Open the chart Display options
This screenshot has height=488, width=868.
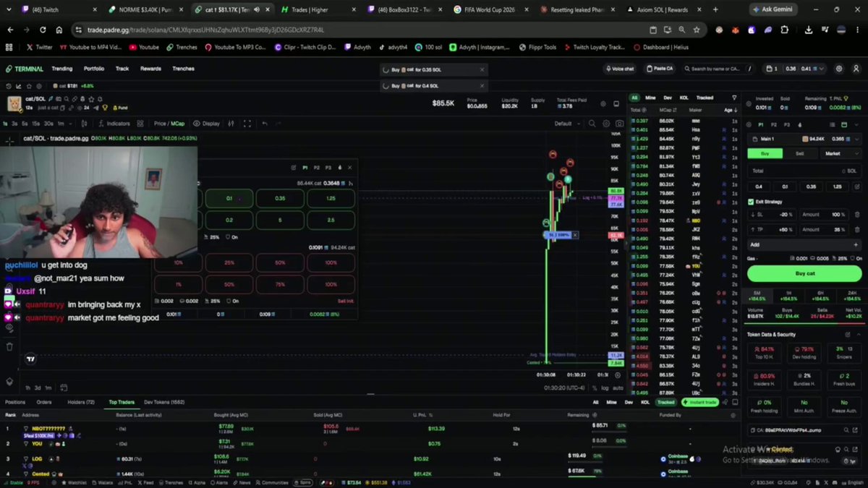coord(207,124)
